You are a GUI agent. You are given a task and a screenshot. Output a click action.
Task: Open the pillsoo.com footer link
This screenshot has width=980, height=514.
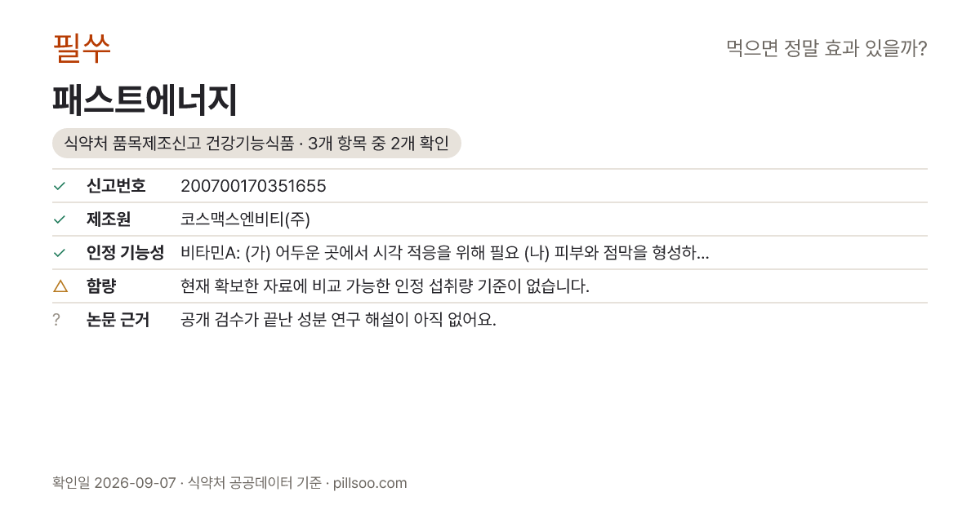point(370,483)
